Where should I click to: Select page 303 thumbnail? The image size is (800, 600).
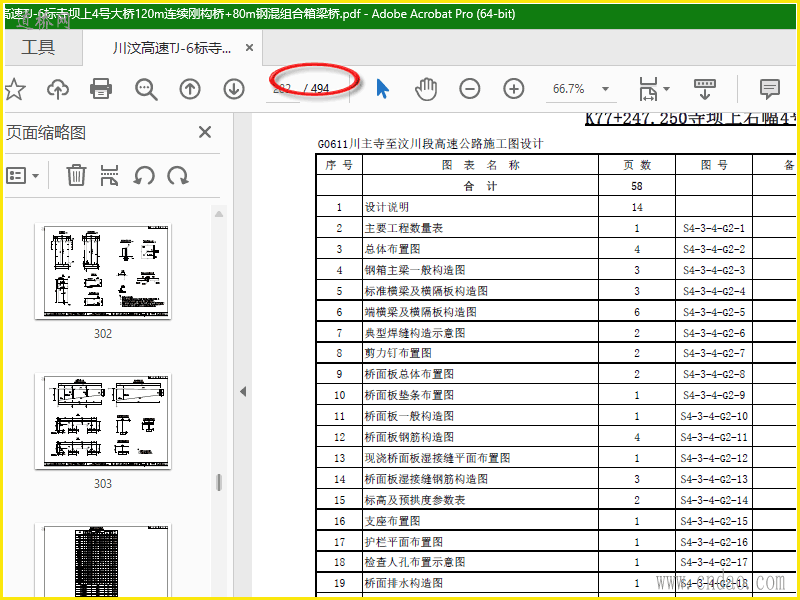103,421
